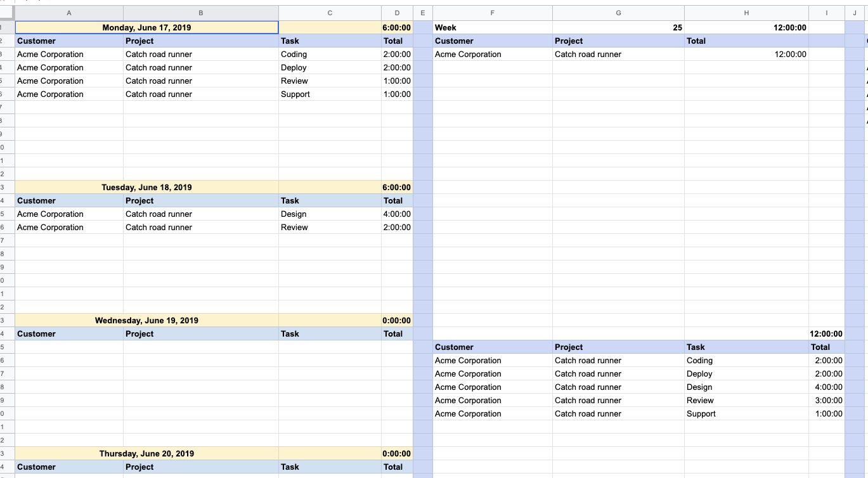Click the select-all corner box

point(7,13)
